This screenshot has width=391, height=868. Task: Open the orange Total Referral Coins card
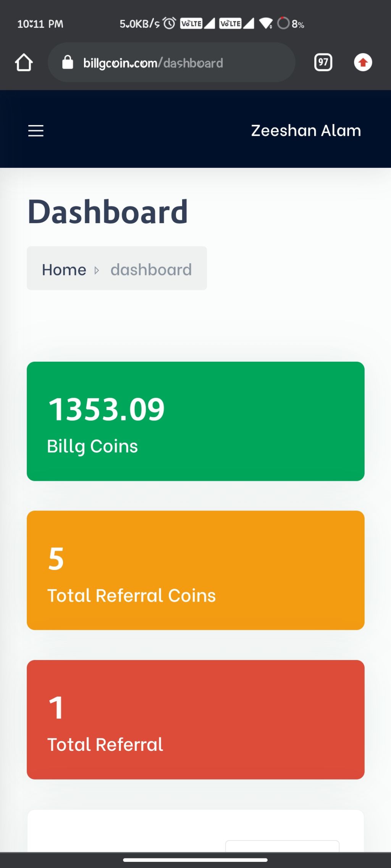(195, 570)
